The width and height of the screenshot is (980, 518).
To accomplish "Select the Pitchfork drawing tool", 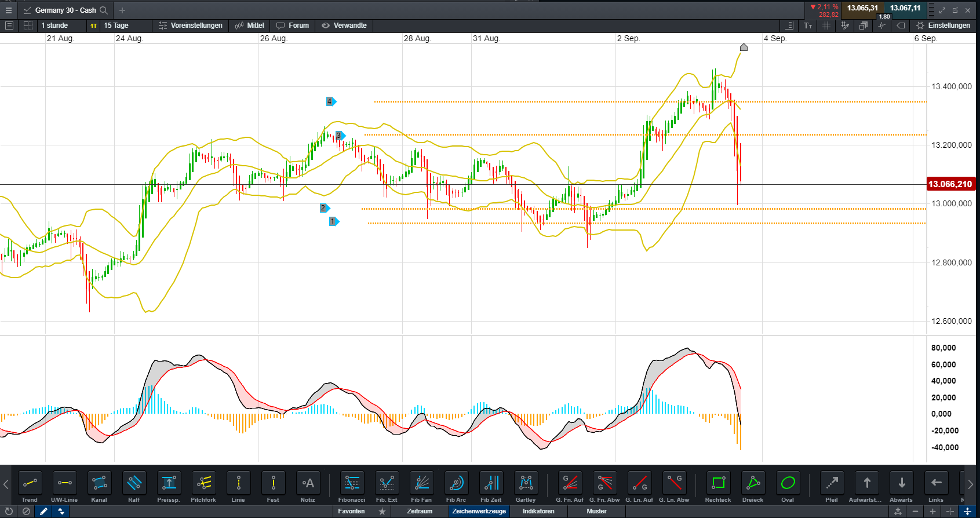I will 203,483.
